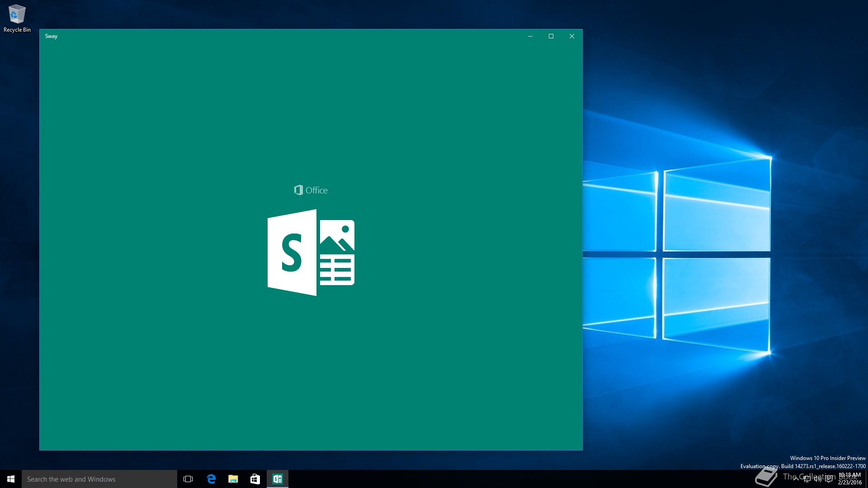Click the Show desktop sliver at taskbar end
The image size is (868, 488).
click(x=867, y=479)
